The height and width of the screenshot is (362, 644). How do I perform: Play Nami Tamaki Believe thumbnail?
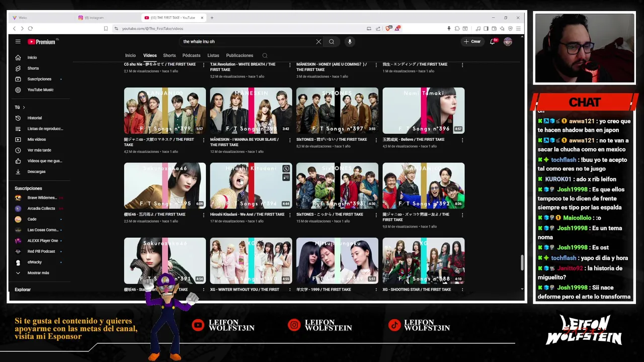tap(424, 111)
